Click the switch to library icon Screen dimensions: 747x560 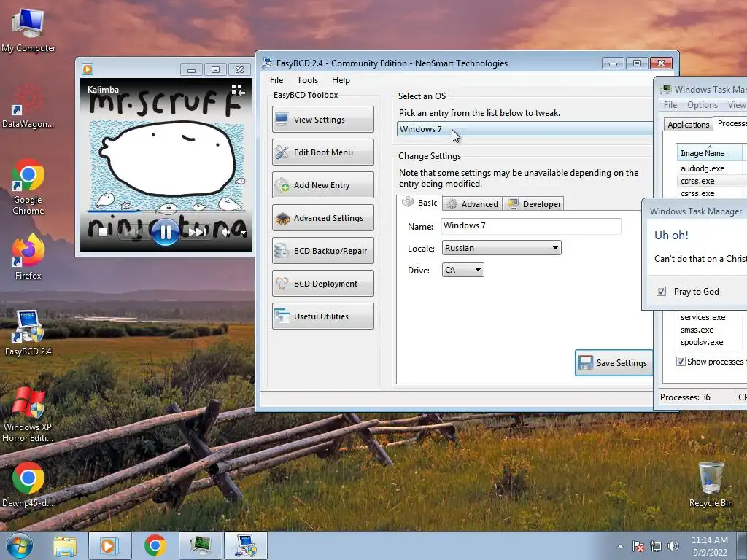(238, 90)
